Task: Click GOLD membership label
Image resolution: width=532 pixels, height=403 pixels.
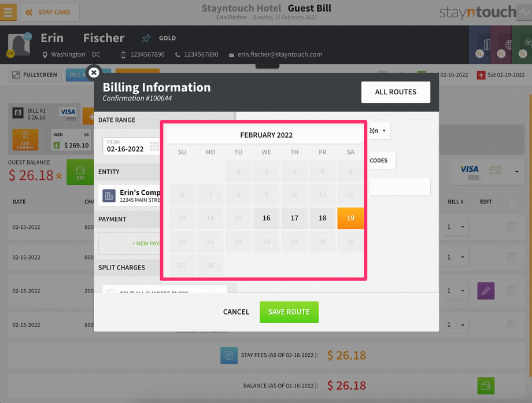Action: [168, 38]
